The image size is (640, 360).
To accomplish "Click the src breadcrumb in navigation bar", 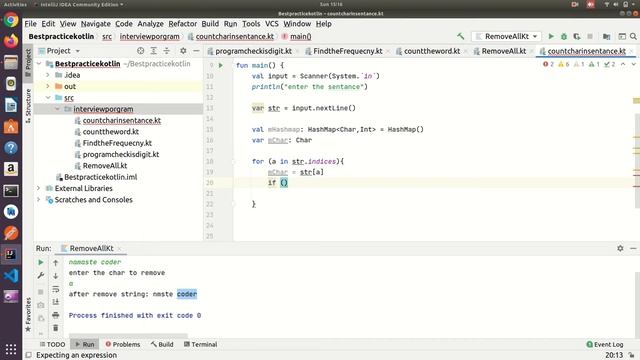I will click(x=107, y=36).
